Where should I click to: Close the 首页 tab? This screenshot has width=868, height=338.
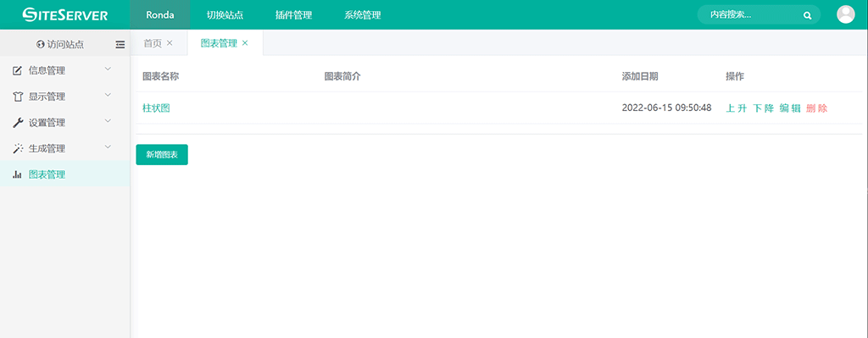[170, 43]
